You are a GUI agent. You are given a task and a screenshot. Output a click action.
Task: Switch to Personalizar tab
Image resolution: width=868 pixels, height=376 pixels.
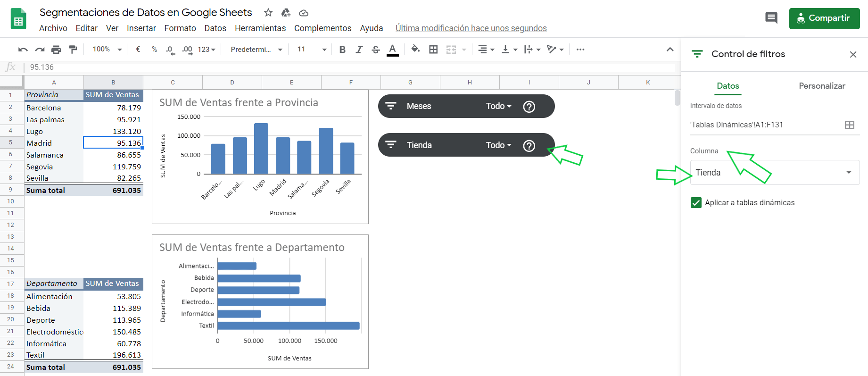pyautogui.click(x=822, y=86)
